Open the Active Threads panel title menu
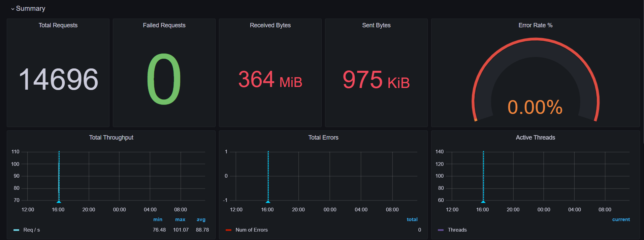Viewport: 644px width, 240px height. tap(535, 138)
